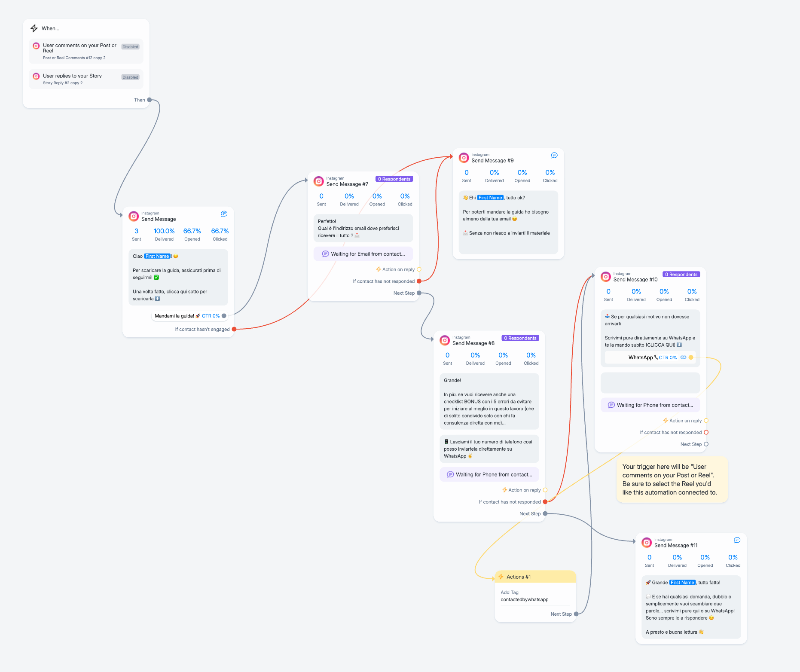Screen dimensions: 800x672
Task: Click the Instagram icon on Send Message #10
Action: pyautogui.click(x=605, y=277)
